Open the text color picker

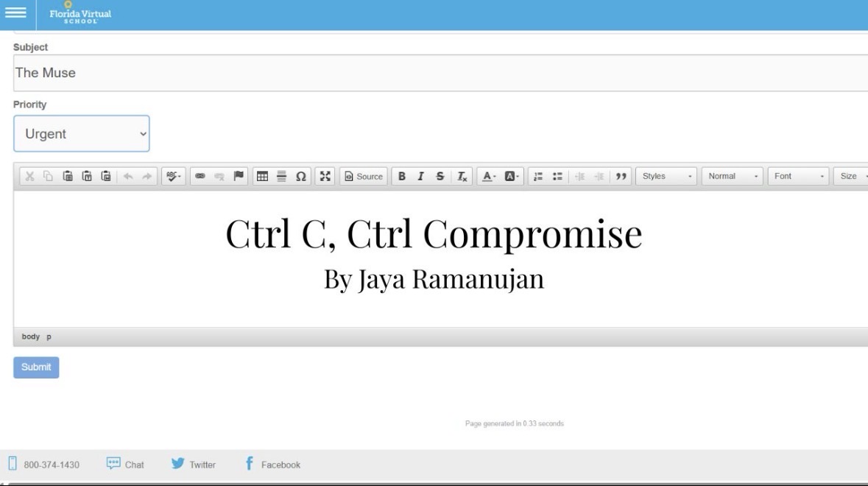[488, 176]
